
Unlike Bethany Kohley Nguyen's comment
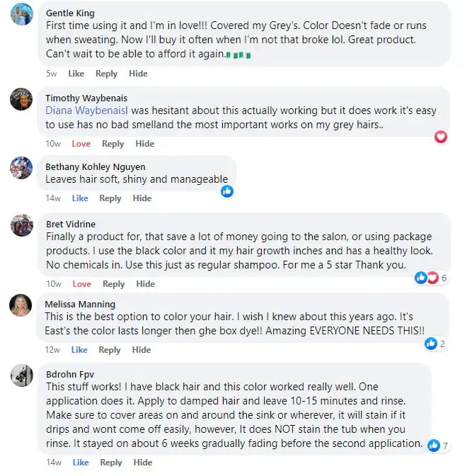point(80,198)
